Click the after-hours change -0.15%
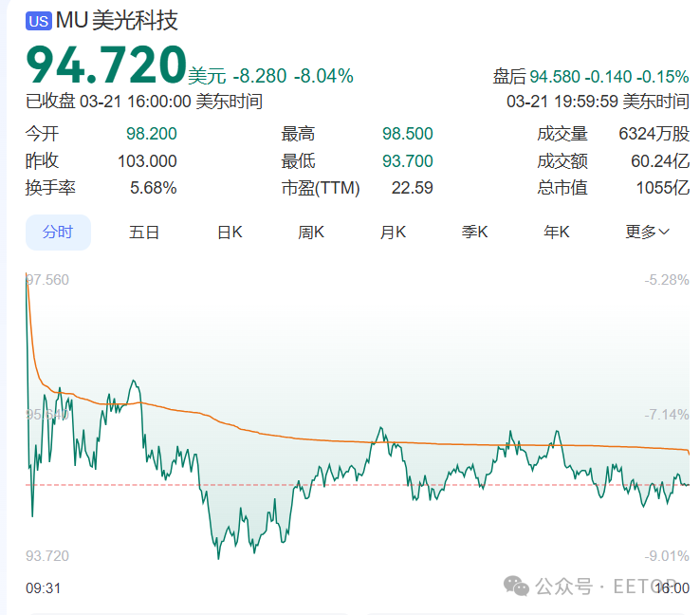The image size is (700, 615). coord(662,77)
